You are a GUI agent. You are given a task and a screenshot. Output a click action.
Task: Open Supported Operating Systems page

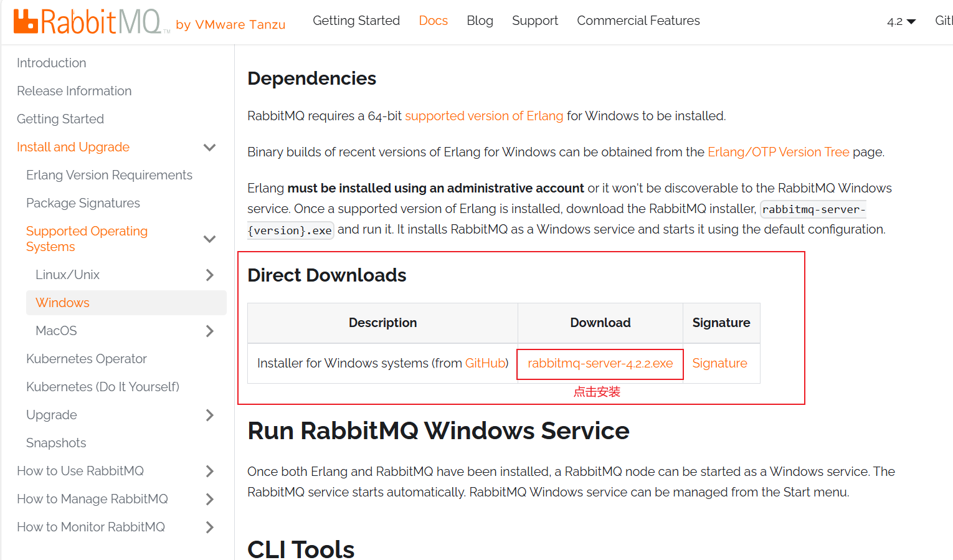point(87,239)
